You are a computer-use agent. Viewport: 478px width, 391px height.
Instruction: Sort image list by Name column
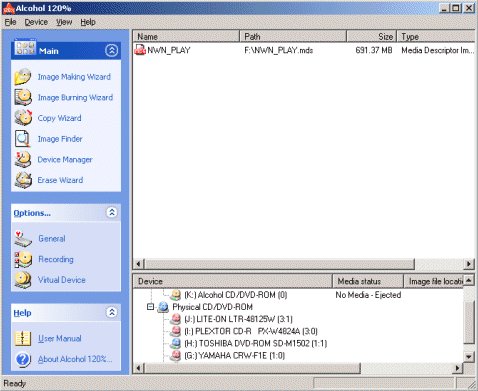click(x=186, y=36)
